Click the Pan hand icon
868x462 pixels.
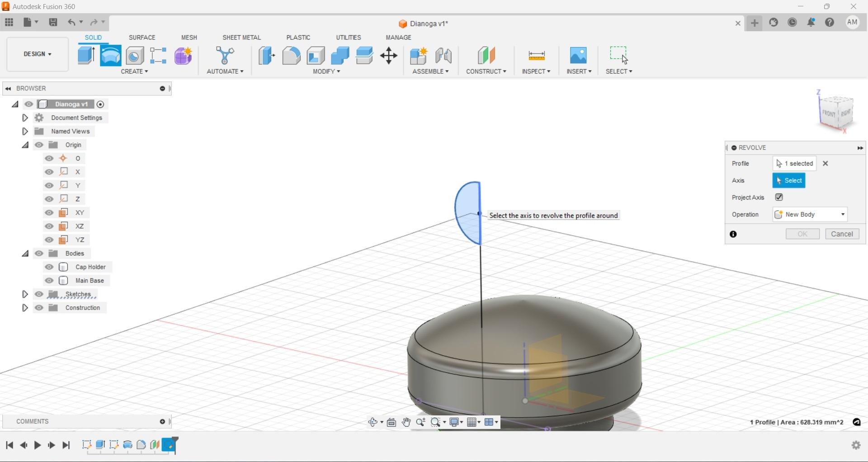coord(406,422)
